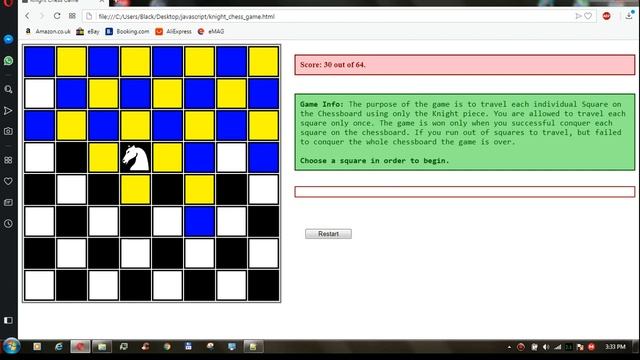640x360 pixels.
Task: Open the Amazon.co.uk bookmark
Action: (48, 31)
